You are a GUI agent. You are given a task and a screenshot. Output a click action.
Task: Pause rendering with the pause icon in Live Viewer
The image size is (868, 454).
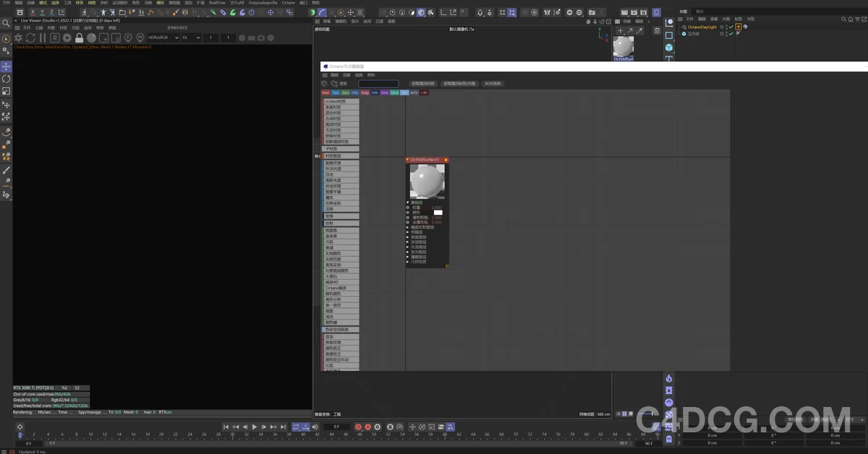[x=41, y=38]
